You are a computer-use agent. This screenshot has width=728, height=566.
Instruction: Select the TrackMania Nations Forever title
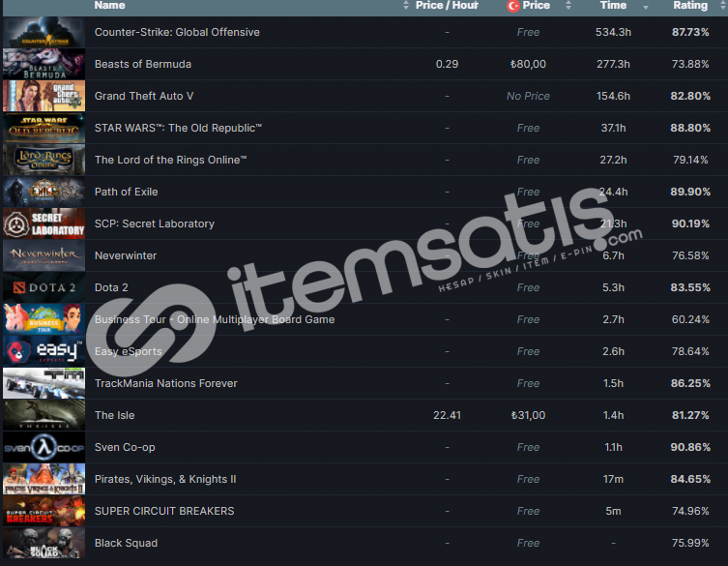click(165, 383)
